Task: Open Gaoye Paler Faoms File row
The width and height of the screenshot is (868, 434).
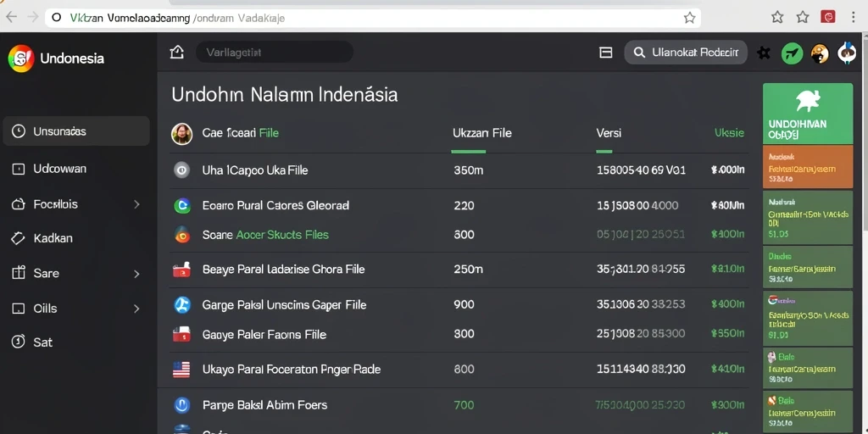Action: point(459,334)
